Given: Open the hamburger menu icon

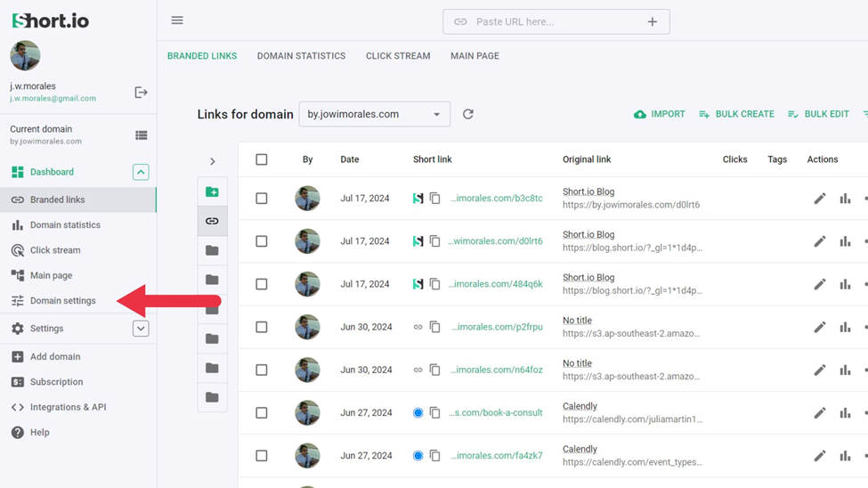Looking at the screenshot, I should pos(177,20).
